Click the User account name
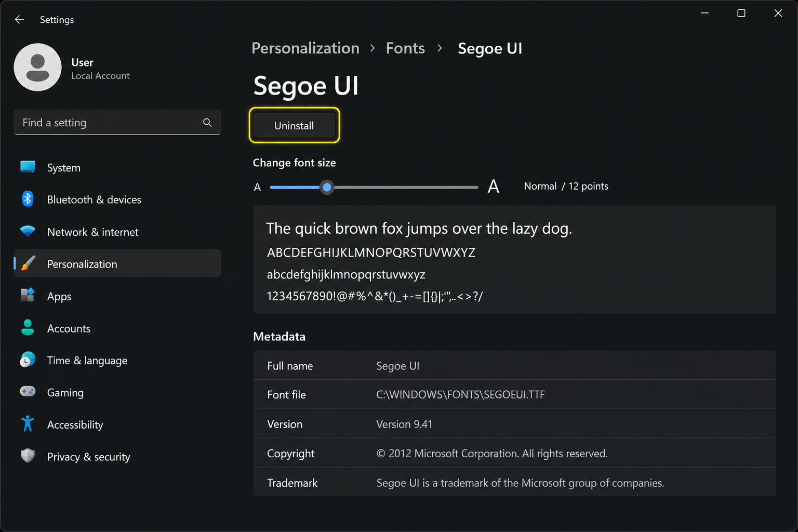This screenshot has width=798, height=532. (x=82, y=62)
